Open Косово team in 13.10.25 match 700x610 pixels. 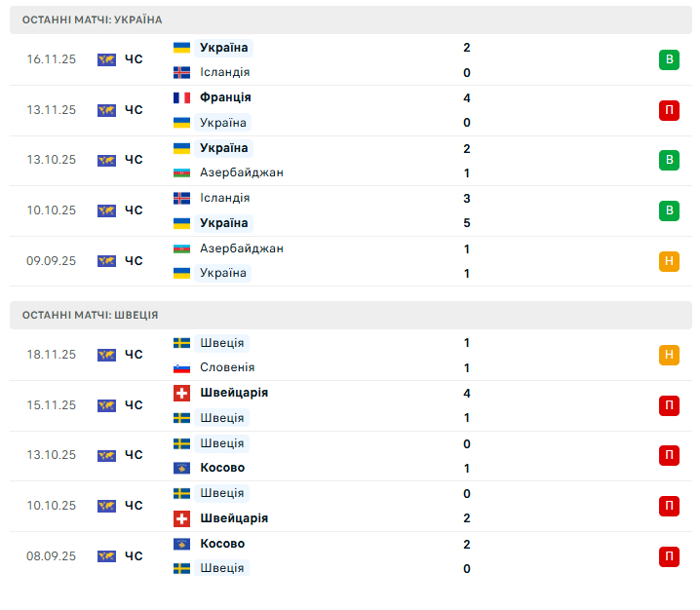tap(222, 468)
